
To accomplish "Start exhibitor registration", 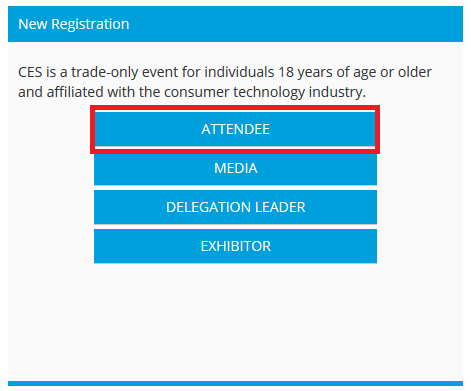I will (x=235, y=246).
